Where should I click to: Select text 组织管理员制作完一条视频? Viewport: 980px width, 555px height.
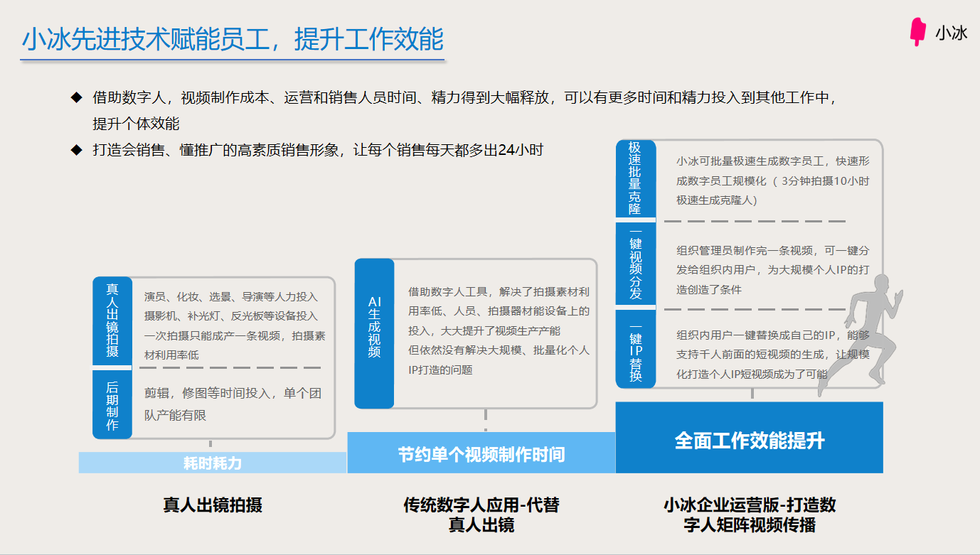click(745, 251)
